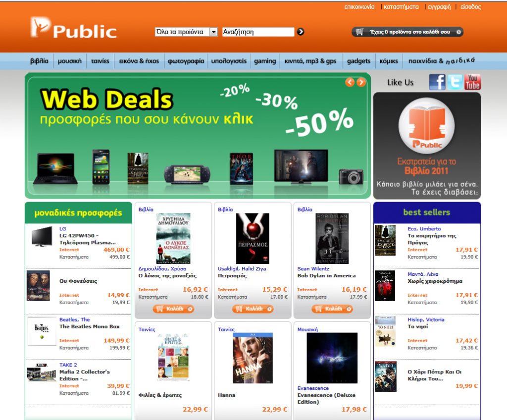Add 'Πειρασμός' book to cart with Καλάθι
The width and height of the screenshot is (507, 420).
click(x=253, y=309)
